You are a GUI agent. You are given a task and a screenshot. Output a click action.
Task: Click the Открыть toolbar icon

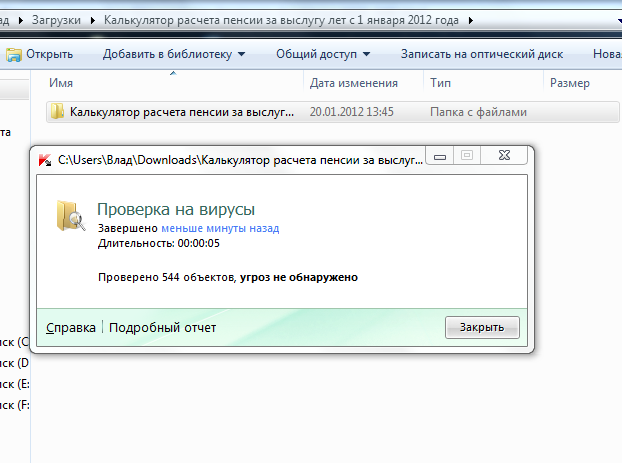(x=13, y=53)
